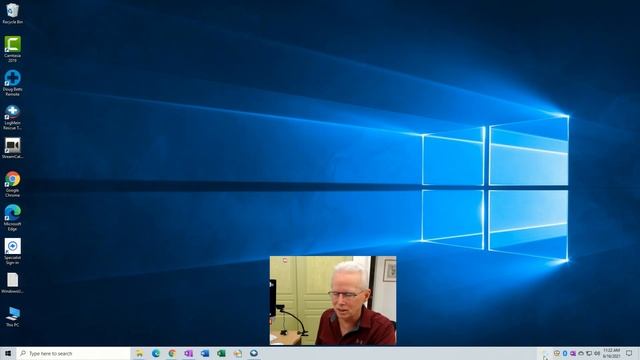The height and width of the screenshot is (360, 640).
Task: Select the Google Chrome desktop shortcut
Action: [x=12, y=184]
